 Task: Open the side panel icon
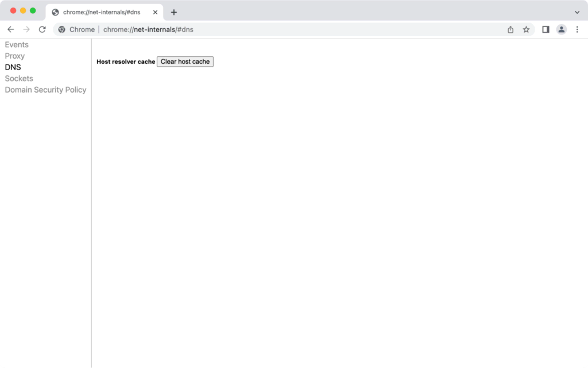(x=545, y=29)
